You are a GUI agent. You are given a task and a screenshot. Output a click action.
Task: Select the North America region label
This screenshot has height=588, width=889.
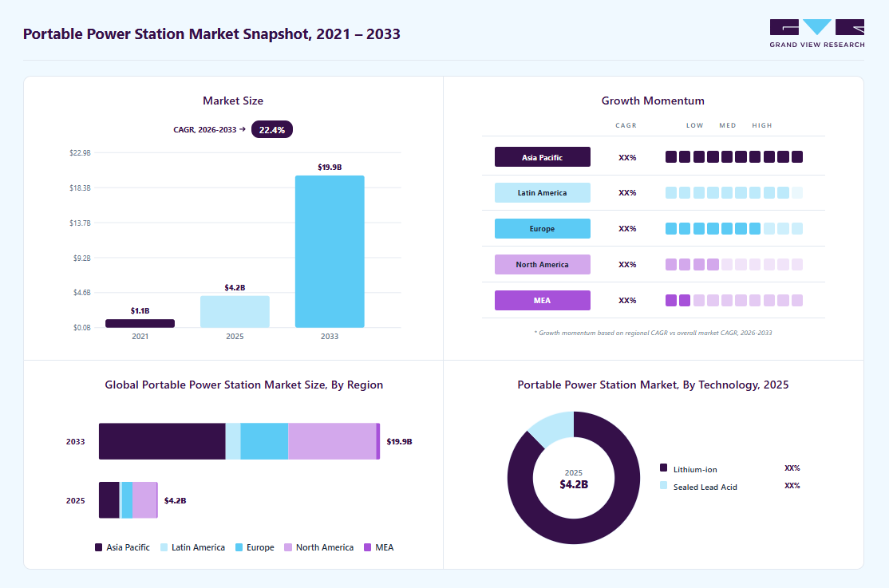pyautogui.click(x=542, y=265)
